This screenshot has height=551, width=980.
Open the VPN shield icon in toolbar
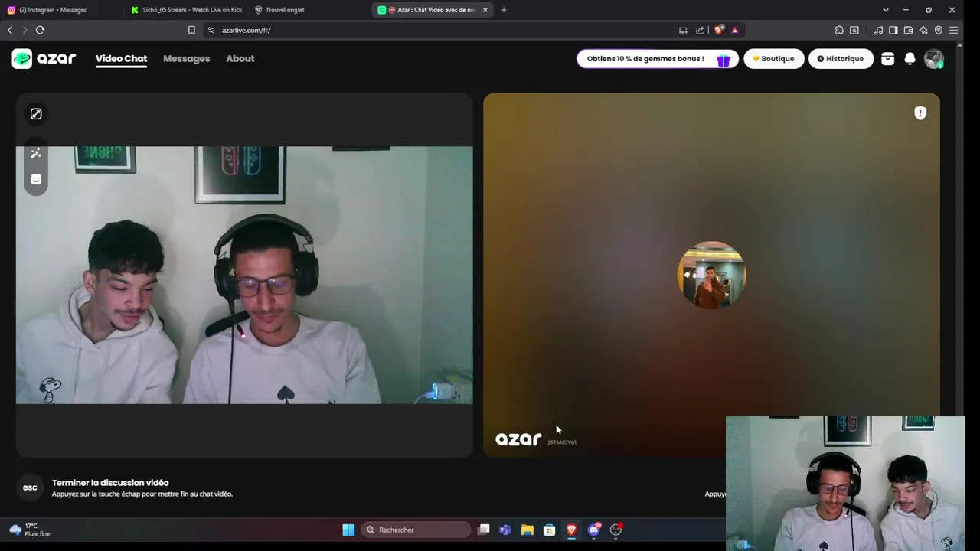click(x=939, y=30)
